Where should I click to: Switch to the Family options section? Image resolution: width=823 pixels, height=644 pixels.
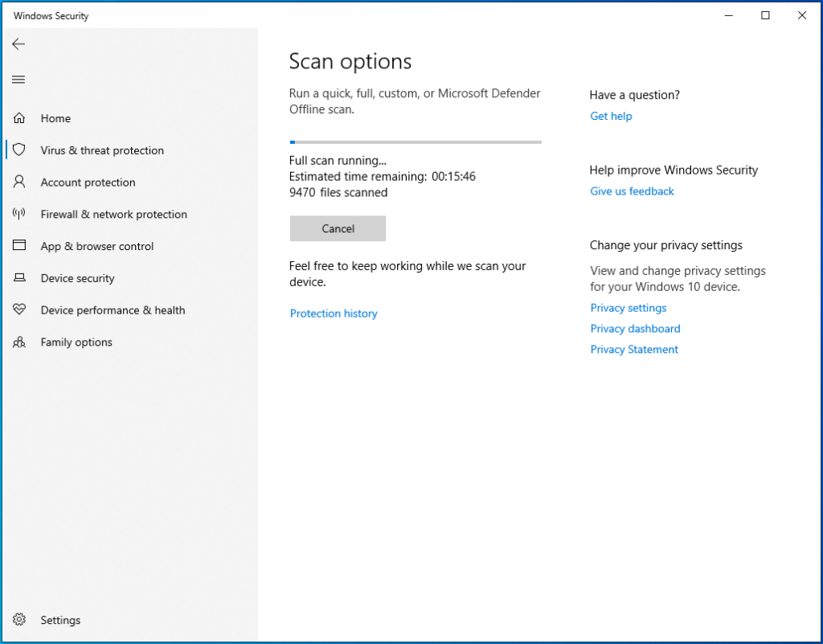point(76,342)
